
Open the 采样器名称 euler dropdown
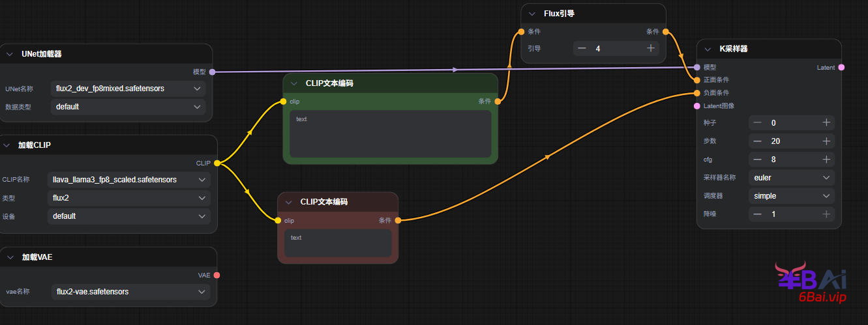click(792, 177)
